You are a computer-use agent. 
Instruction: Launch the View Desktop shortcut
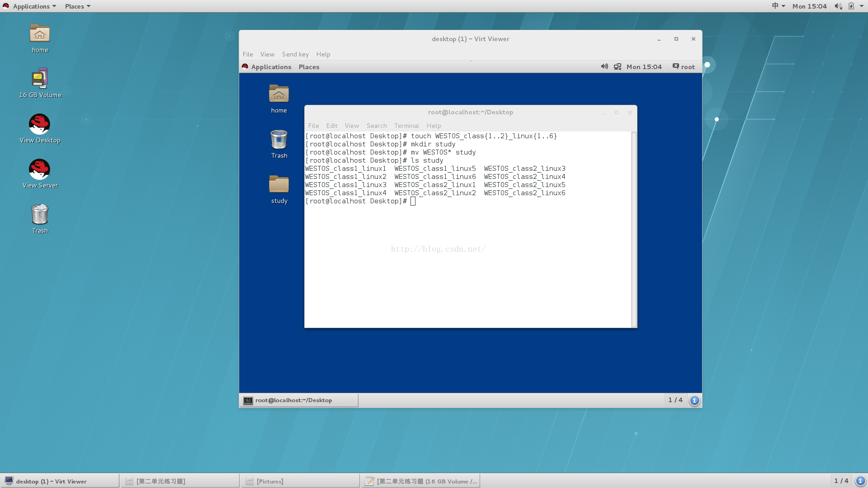(40, 124)
